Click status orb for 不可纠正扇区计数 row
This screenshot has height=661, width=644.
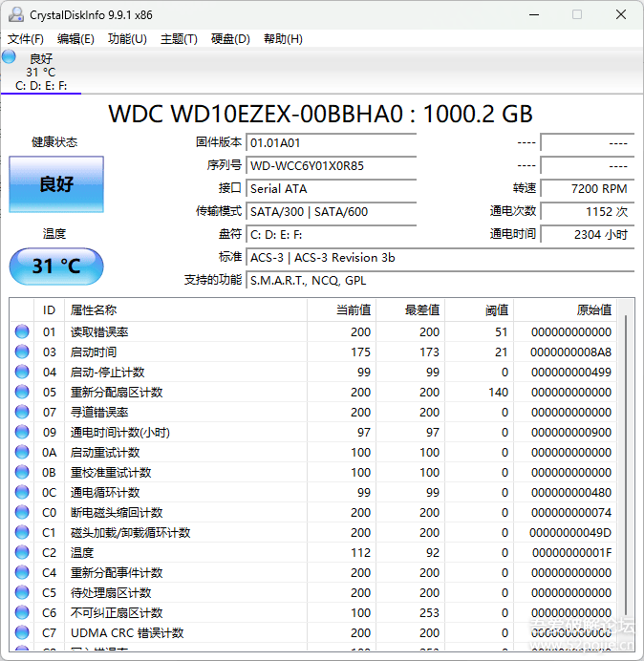(22, 612)
